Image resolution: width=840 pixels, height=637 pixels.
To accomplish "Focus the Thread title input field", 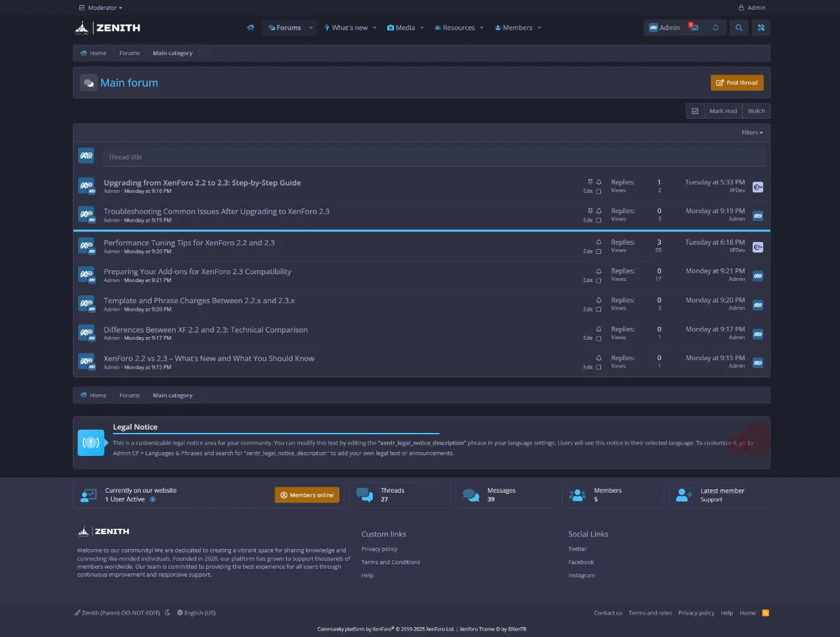I will pyautogui.click(x=434, y=157).
